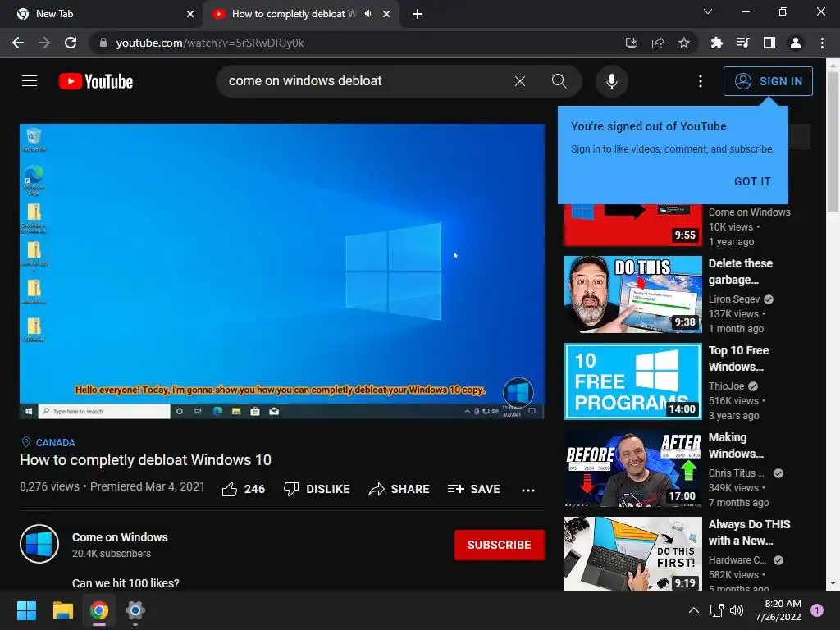The height and width of the screenshot is (630, 840).
Task: Open Chrome three-dot menu
Action: coord(822,43)
